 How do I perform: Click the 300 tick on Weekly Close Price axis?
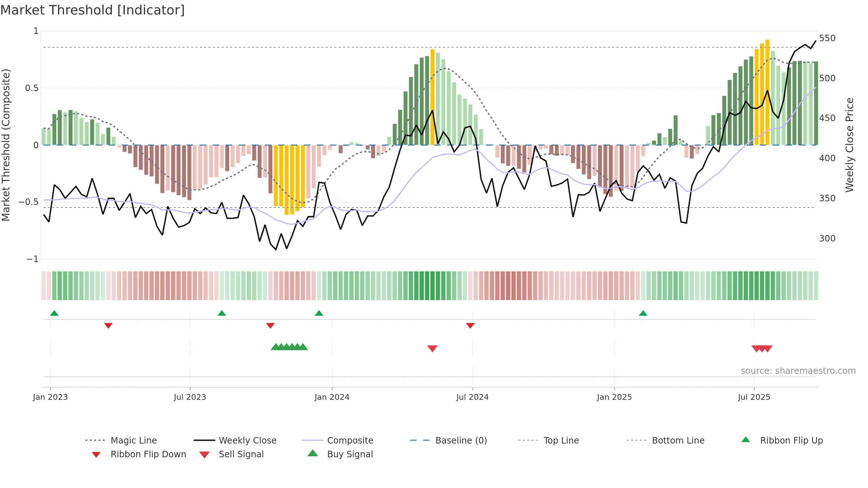tap(827, 238)
